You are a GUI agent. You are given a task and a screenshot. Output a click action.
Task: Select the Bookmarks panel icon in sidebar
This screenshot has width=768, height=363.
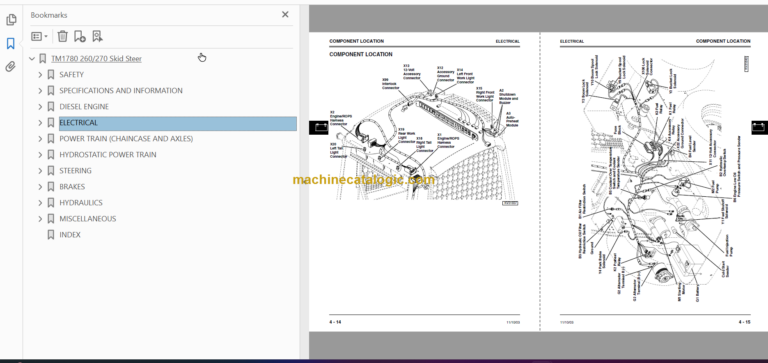tap(11, 44)
